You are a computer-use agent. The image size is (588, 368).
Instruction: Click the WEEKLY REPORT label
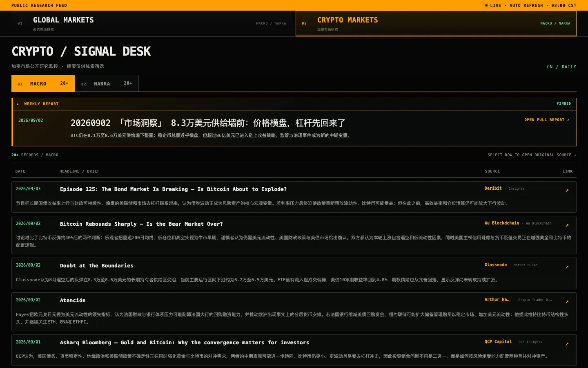tap(41, 104)
